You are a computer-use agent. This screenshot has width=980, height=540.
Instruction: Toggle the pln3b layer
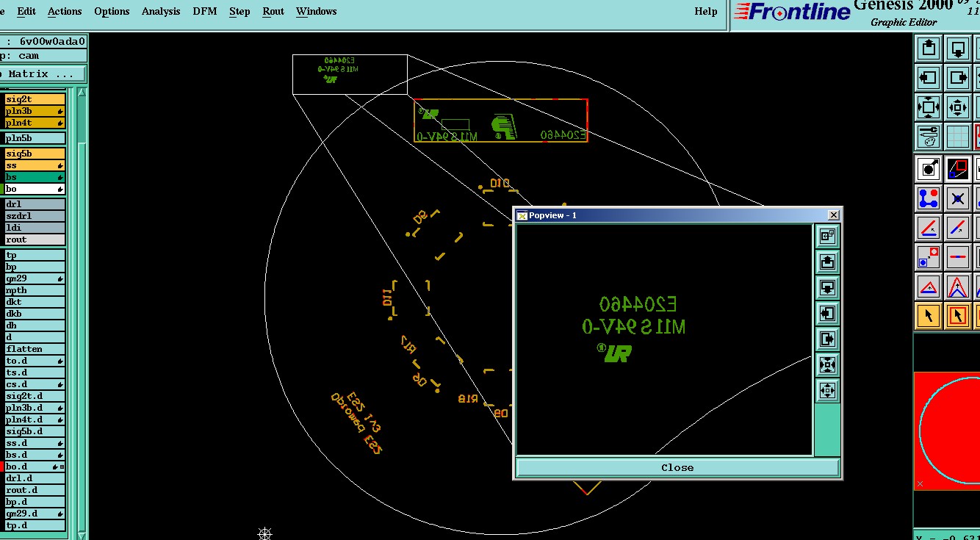pos(35,111)
